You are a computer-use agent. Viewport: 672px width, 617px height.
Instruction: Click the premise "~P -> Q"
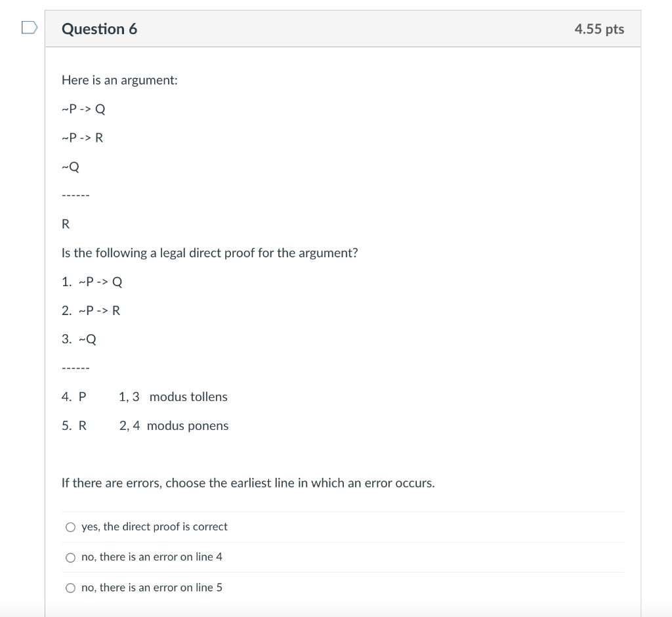tap(83, 109)
